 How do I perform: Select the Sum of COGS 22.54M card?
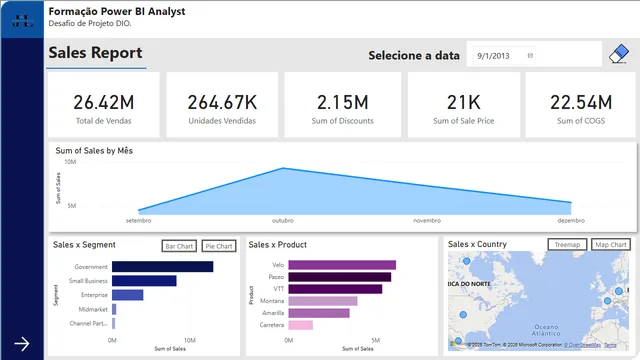581,104
